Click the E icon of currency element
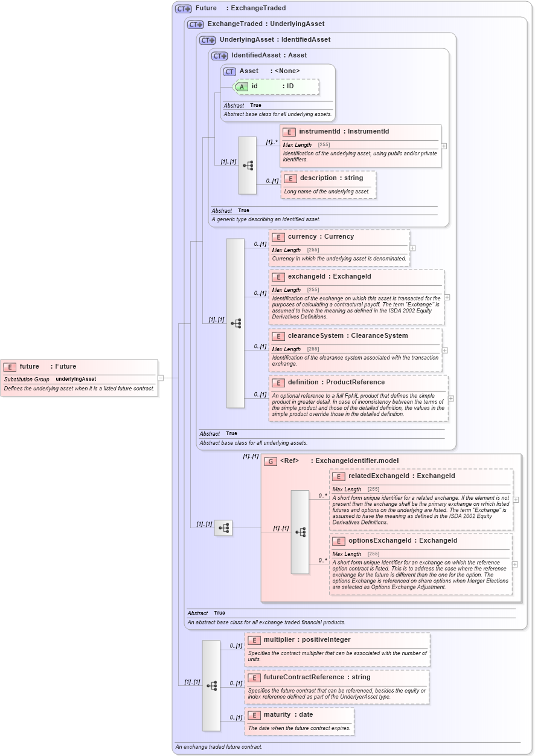Image resolution: width=535 pixels, height=756 pixels. (278, 237)
